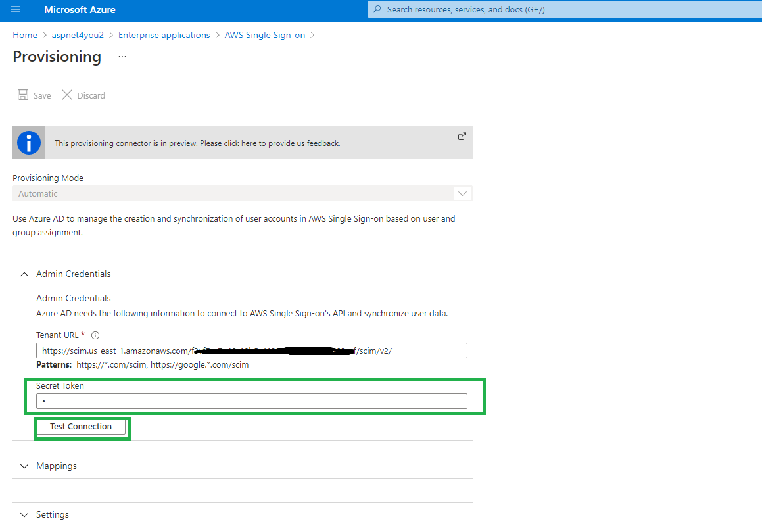Focus the Secret Token field
This screenshot has width=762, height=532.
[252, 401]
